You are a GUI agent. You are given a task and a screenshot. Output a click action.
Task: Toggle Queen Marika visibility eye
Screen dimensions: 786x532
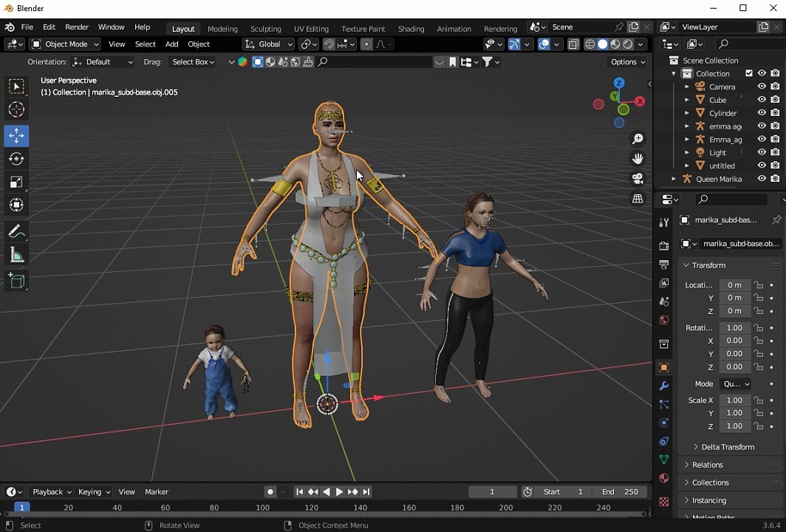[762, 179]
